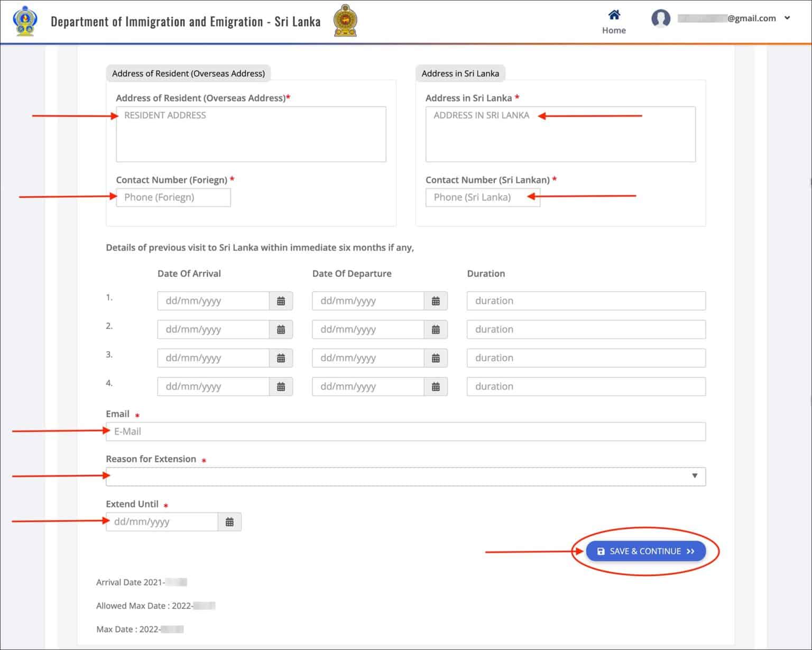The height and width of the screenshot is (650, 812).
Task: Click the gmail.com account email
Action: click(727, 18)
